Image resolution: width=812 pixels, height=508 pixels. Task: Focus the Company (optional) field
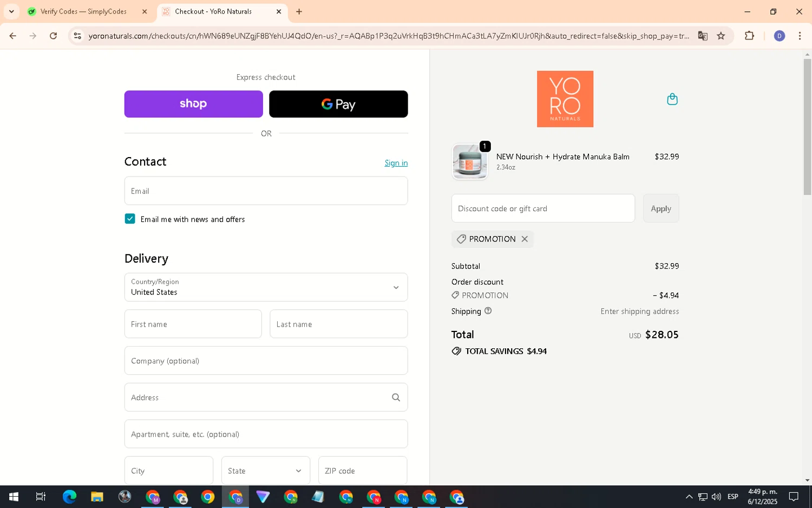pyautogui.click(x=266, y=361)
